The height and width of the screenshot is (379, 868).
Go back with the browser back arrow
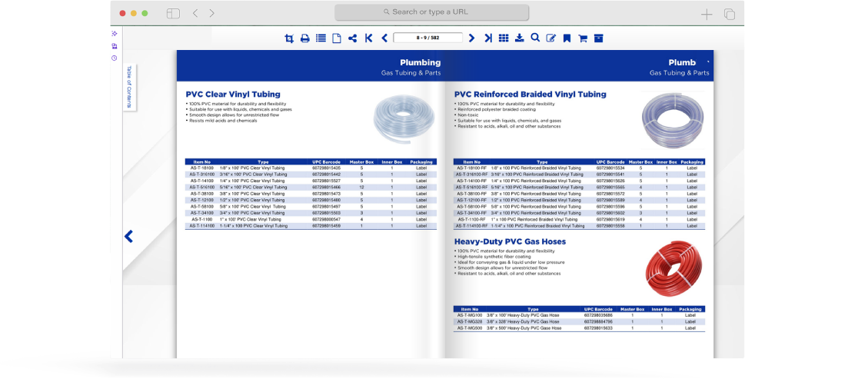click(195, 13)
